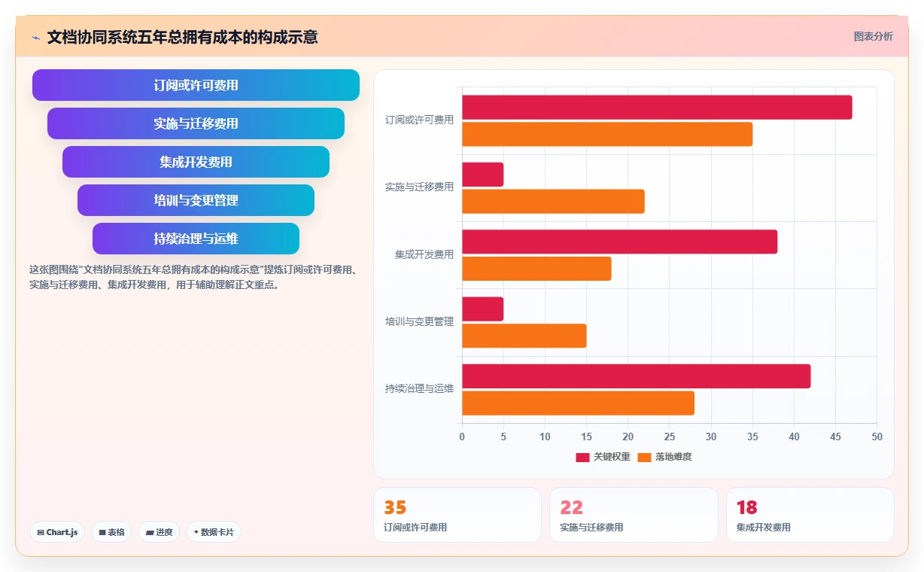Select the 集成开发费用 funnel stage
Viewport: 924px width, 572px height.
point(196,162)
